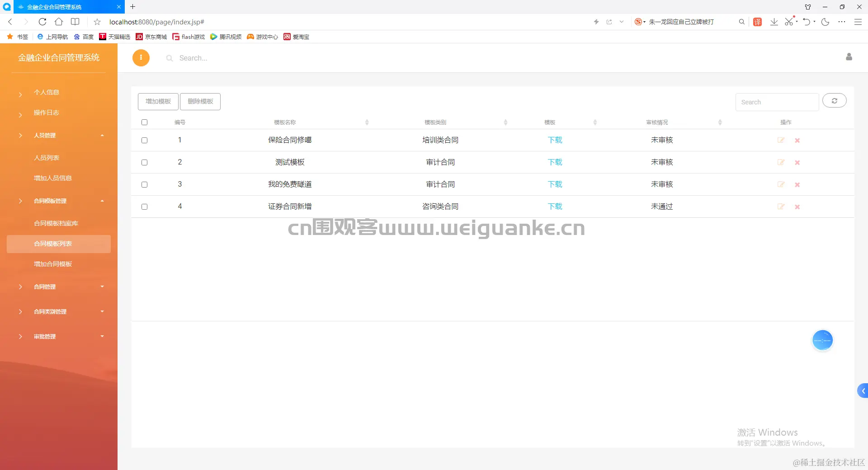Go to browser home page icon
The image size is (868, 470).
(59, 22)
